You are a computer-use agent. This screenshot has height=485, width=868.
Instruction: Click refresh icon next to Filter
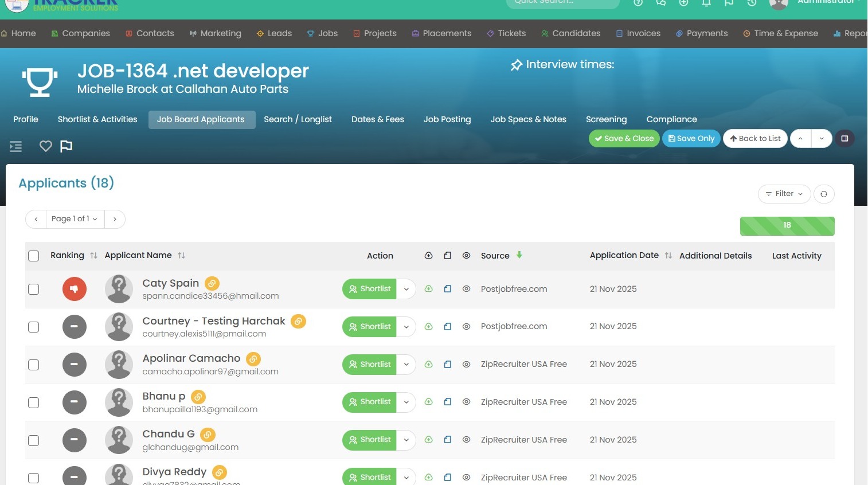pos(823,194)
